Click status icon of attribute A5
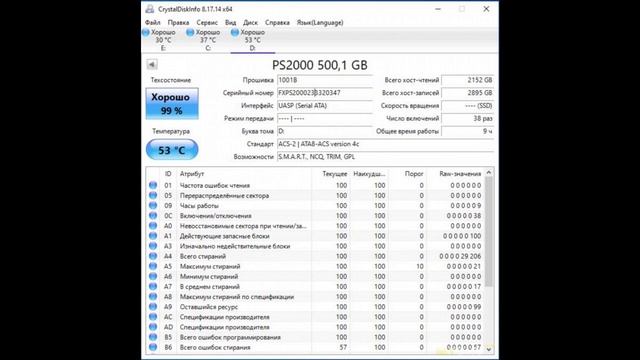Screen dimensions: 640x360 pos(153,266)
